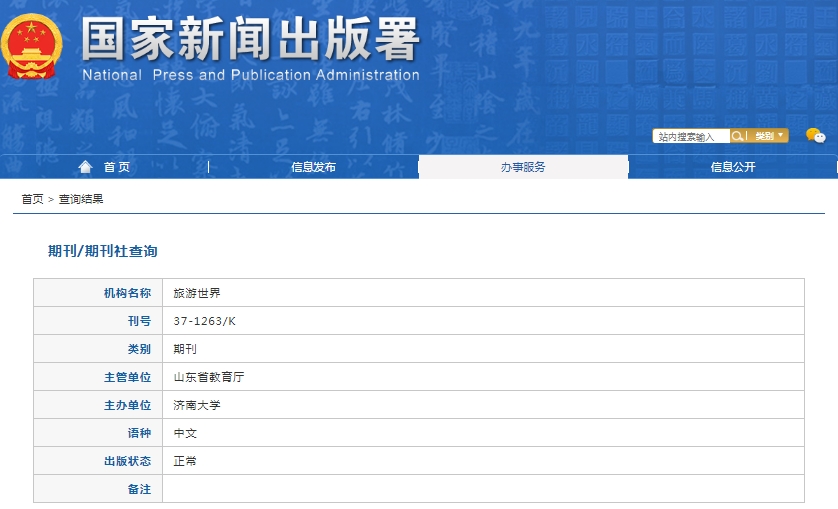838x509 pixels.
Task: Go to the 信息公开 navigation tab
Action: (x=733, y=167)
